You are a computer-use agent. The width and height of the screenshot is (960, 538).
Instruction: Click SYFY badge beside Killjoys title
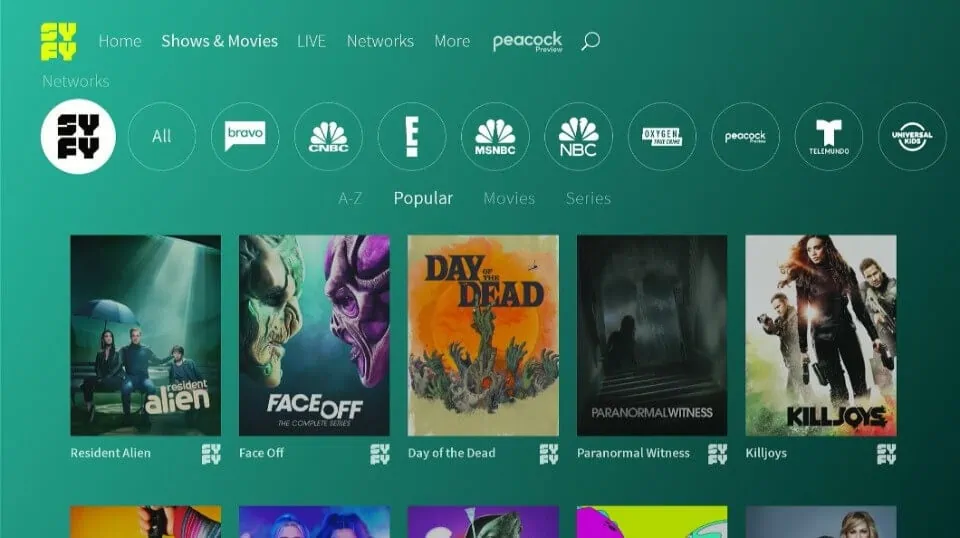point(886,454)
